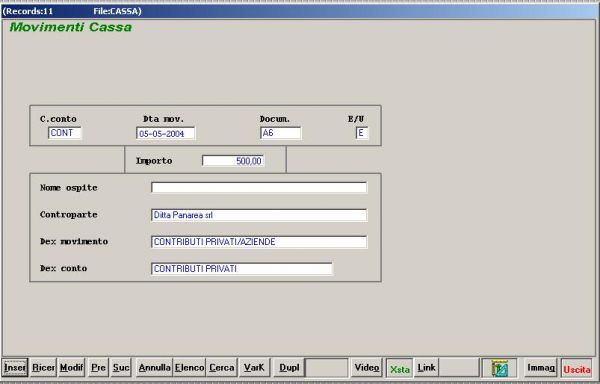Screen dimensions: 600x384
Task: Focus the Importo field showing 500,00
Action: click(x=233, y=161)
